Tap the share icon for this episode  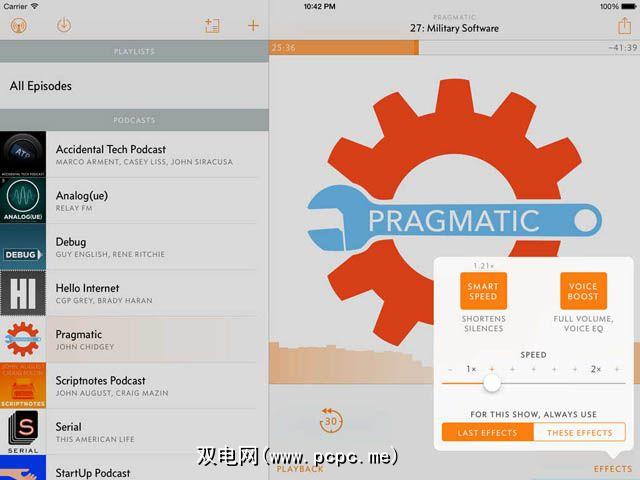pos(624,26)
